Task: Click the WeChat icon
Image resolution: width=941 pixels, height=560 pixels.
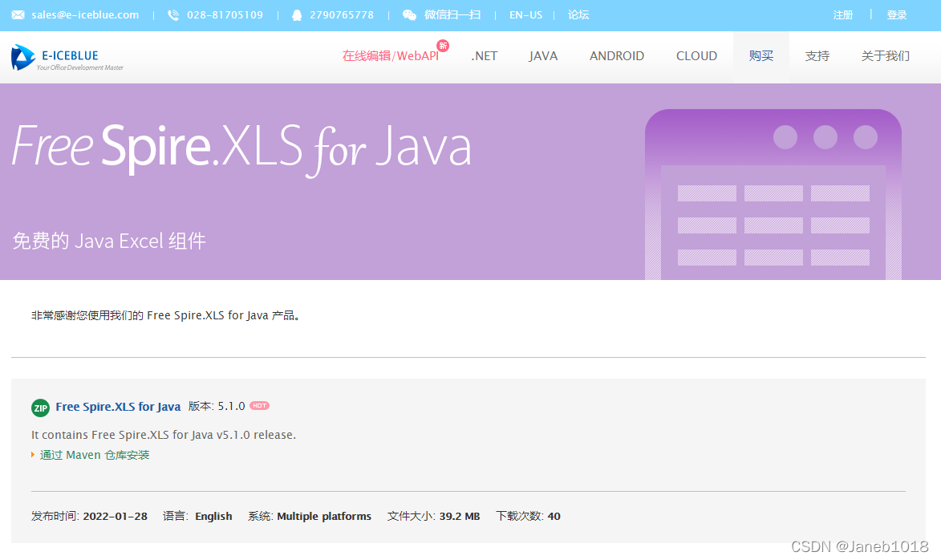Action: pyautogui.click(x=409, y=15)
